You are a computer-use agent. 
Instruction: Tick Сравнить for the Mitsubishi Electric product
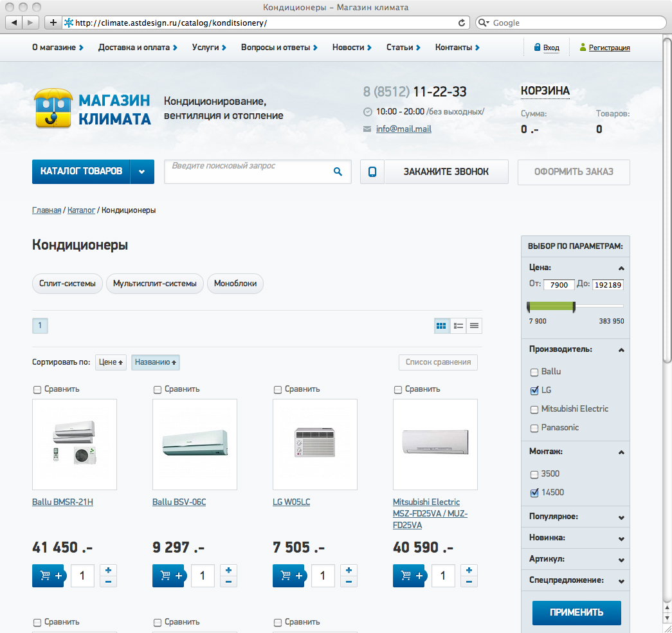[397, 389]
